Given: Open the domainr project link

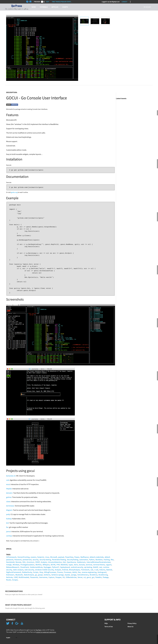Looking at the screenshot, I should pos(9,493).
